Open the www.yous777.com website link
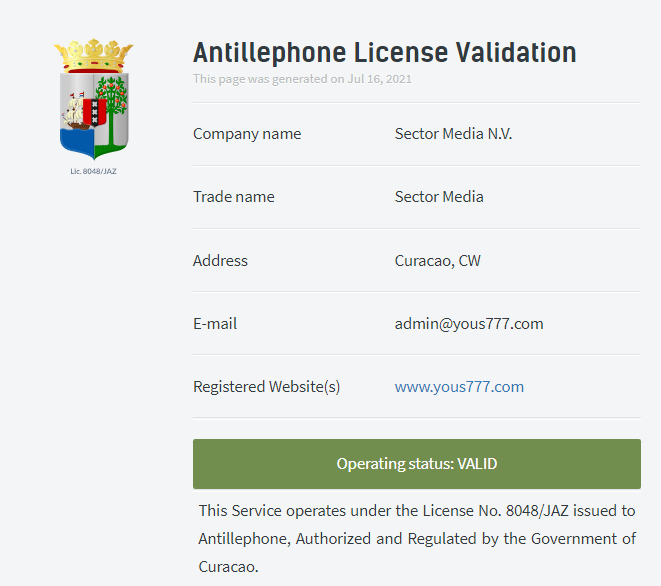 (459, 387)
